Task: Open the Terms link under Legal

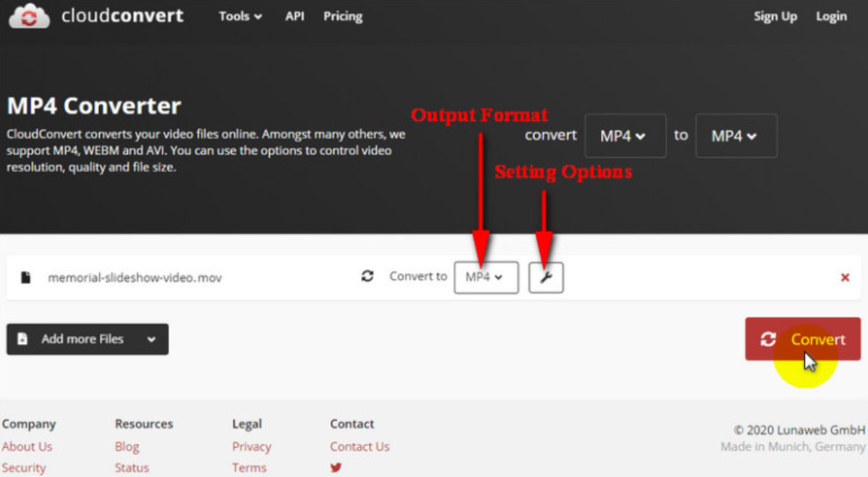Action: tap(250, 468)
